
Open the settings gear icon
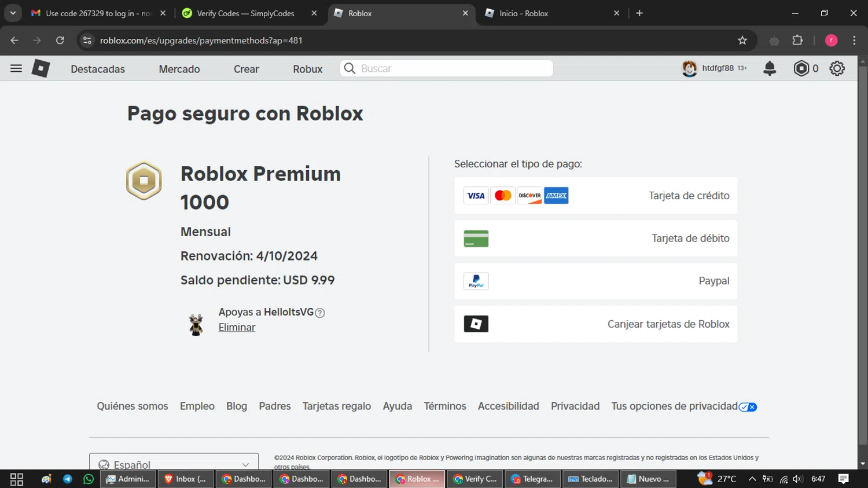837,68
